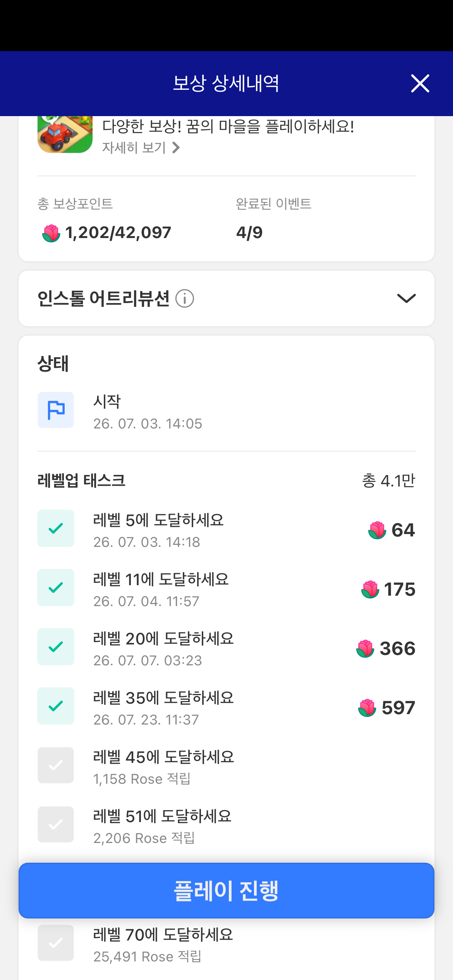Tap the green check for 레벨 20에 도달하세요

(56, 647)
